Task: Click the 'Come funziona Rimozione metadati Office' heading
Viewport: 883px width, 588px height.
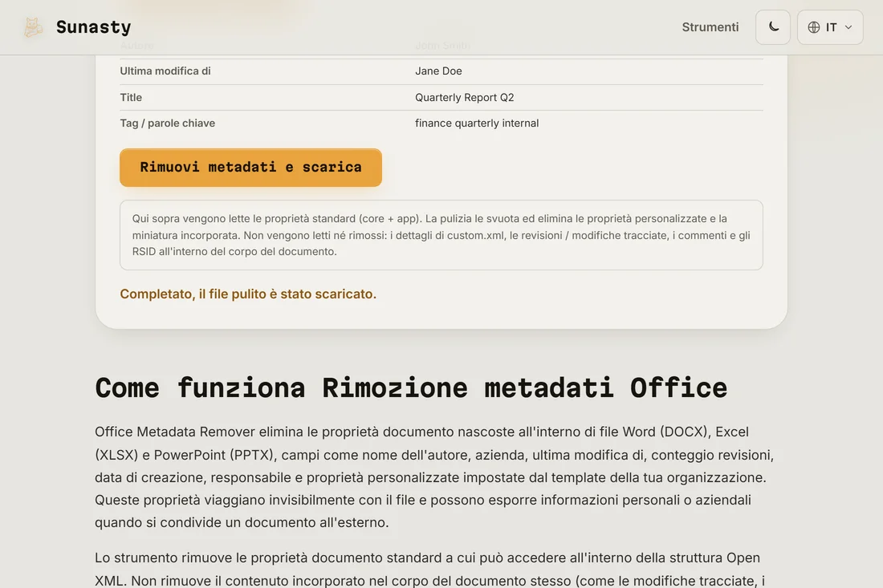Action: point(411,387)
